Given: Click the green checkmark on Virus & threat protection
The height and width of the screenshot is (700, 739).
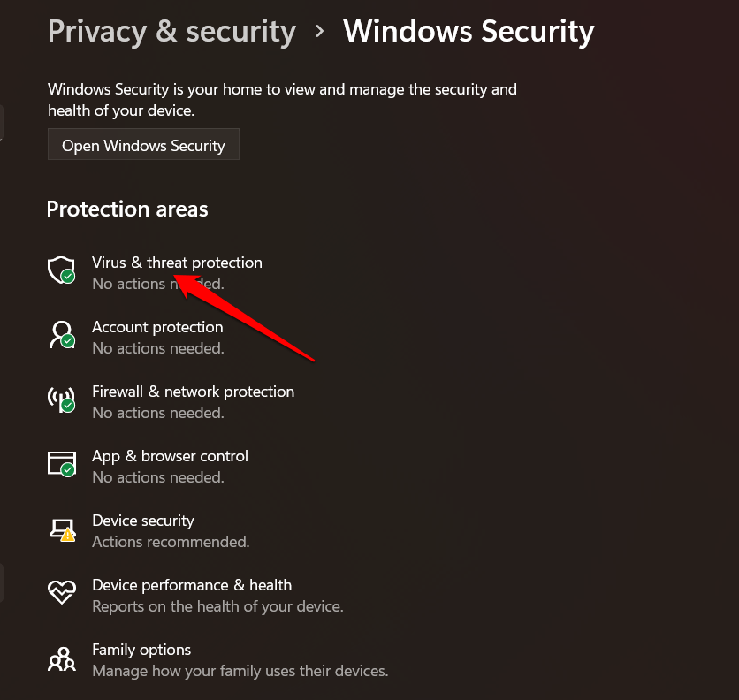Looking at the screenshot, I should click(x=70, y=278).
